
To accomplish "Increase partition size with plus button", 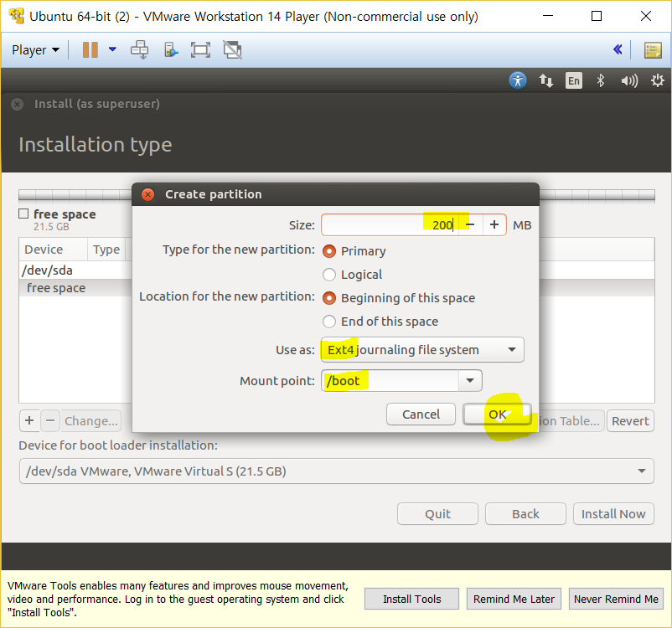I will [x=494, y=224].
